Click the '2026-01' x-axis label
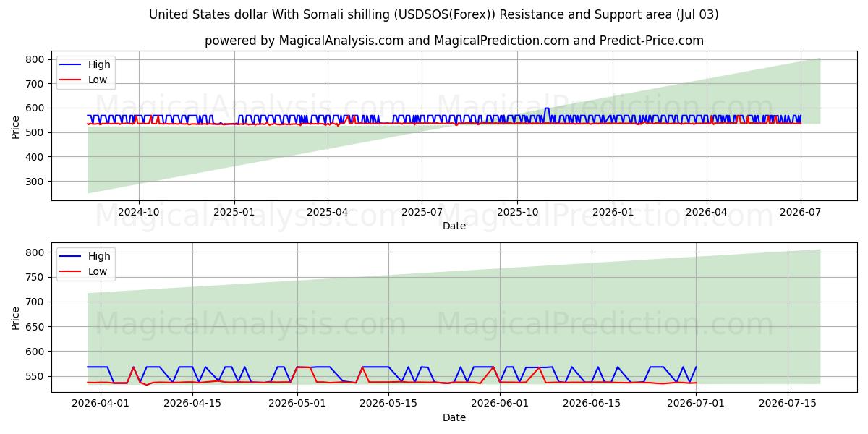The image size is (868, 434). click(613, 213)
